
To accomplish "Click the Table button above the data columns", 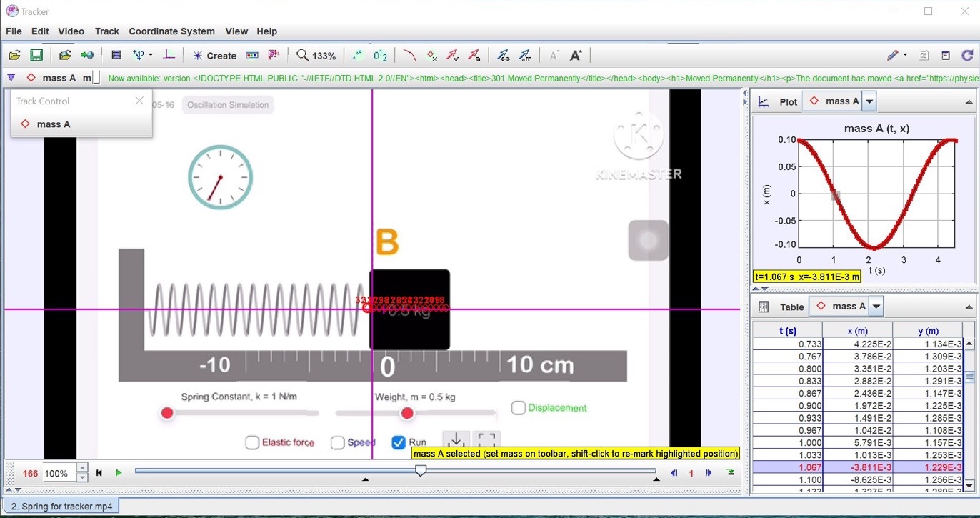I will click(x=783, y=307).
